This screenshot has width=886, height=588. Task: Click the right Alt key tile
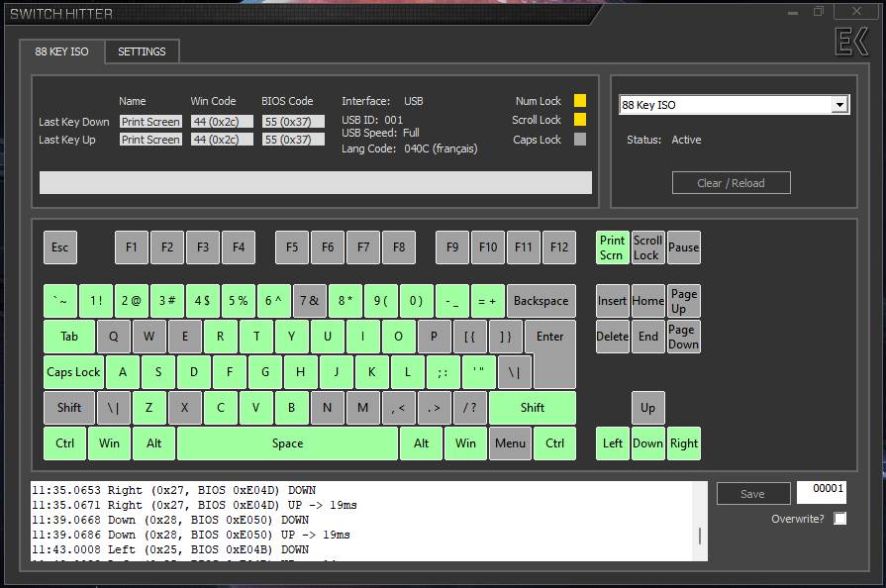point(421,443)
